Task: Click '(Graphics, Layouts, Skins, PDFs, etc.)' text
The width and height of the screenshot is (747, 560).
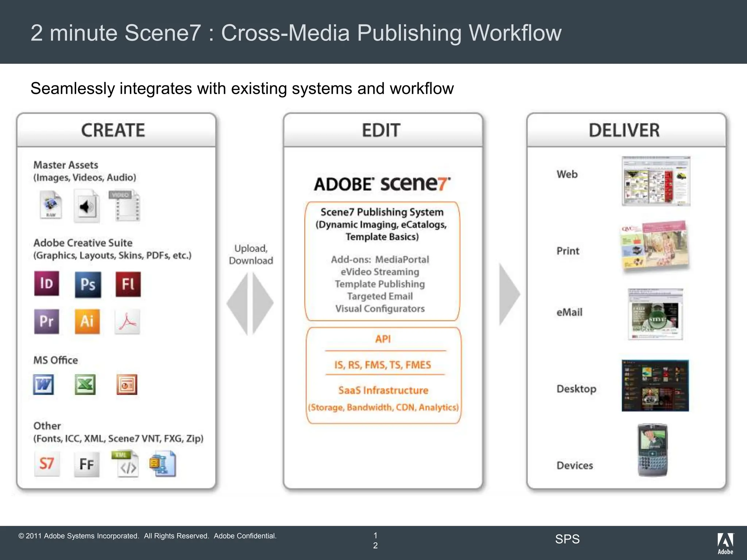Action: click(x=112, y=255)
